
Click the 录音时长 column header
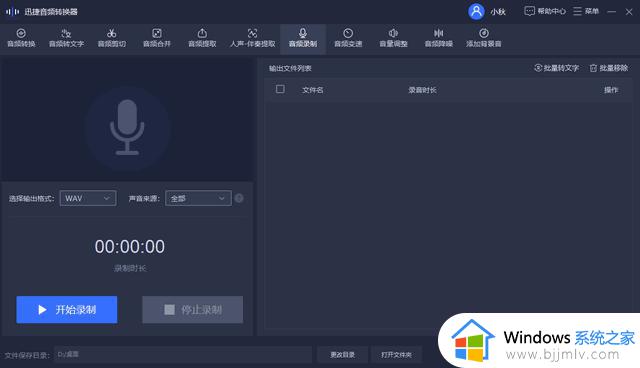pos(422,90)
